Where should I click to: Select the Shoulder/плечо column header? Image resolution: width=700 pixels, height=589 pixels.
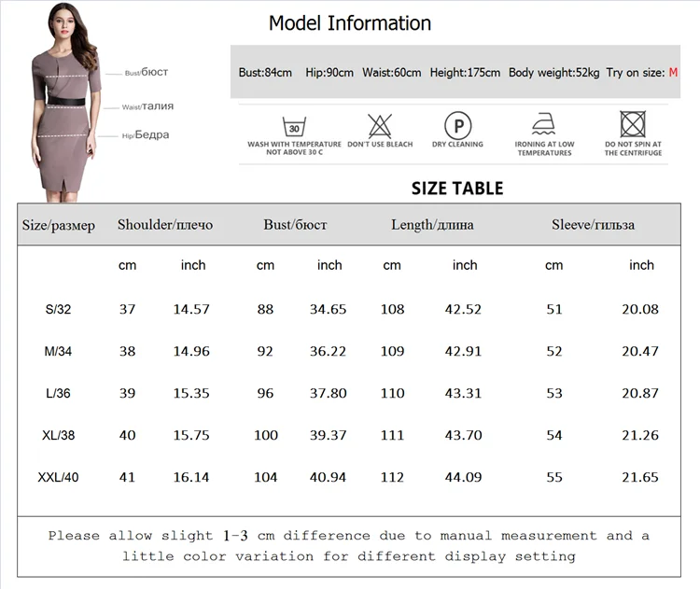click(165, 225)
